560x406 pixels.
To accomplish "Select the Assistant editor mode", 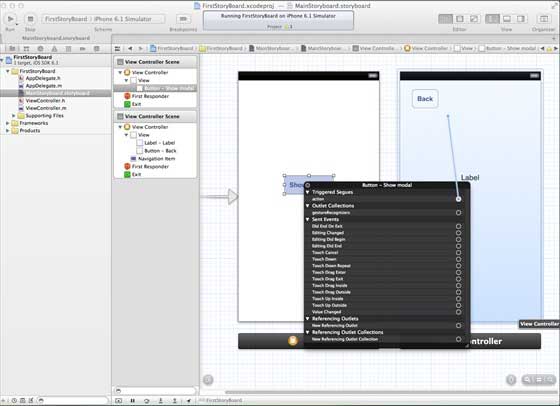I will pyautogui.click(x=460, y=19).
